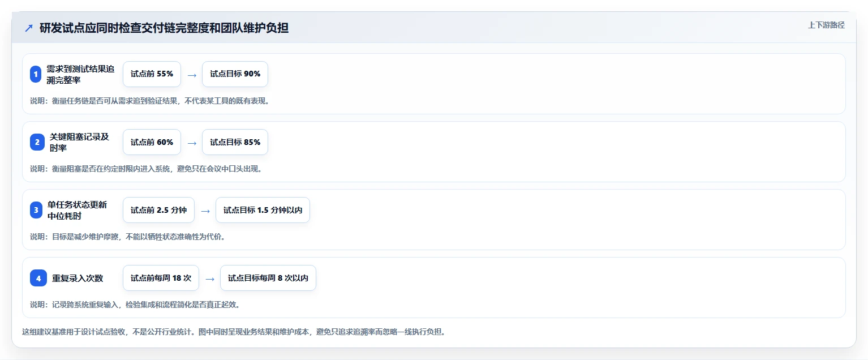
Task: Select the 需求到测试结果追溯完整率 metric name
Action: click(x=80, y=74)
